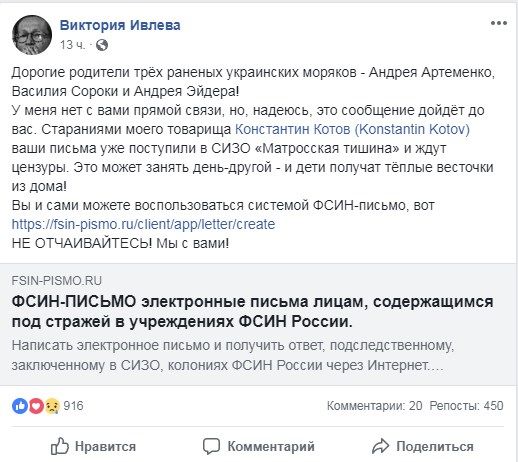Open the fsin-pismo.ru letter create URL
The width and height of the screenshot is (518, 462).
143,224
